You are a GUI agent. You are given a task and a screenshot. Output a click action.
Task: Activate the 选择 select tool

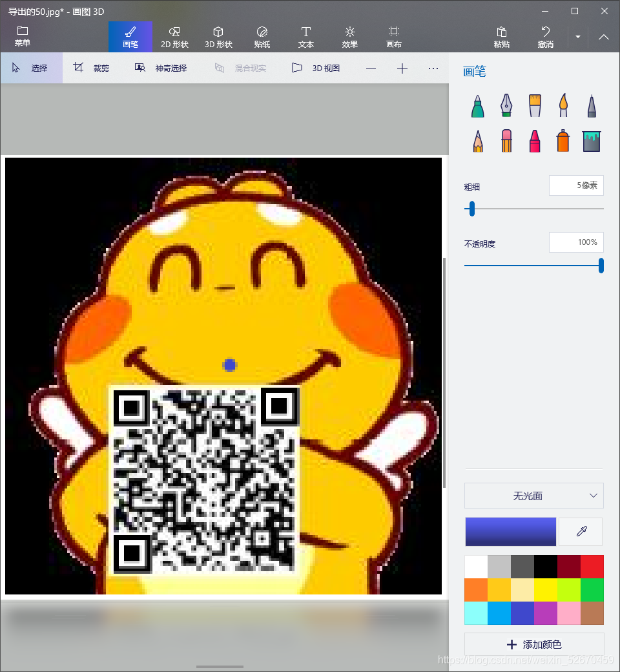tap(31, 68)
